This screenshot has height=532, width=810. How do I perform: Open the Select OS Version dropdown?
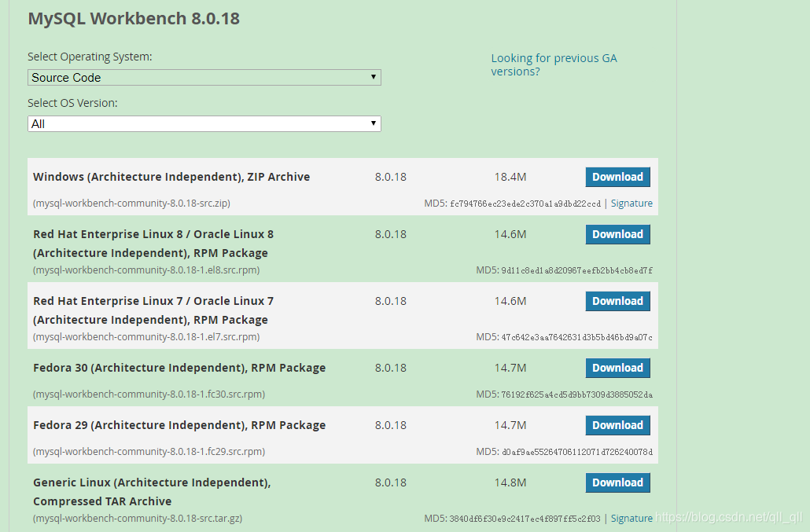[x=204, y=124]
